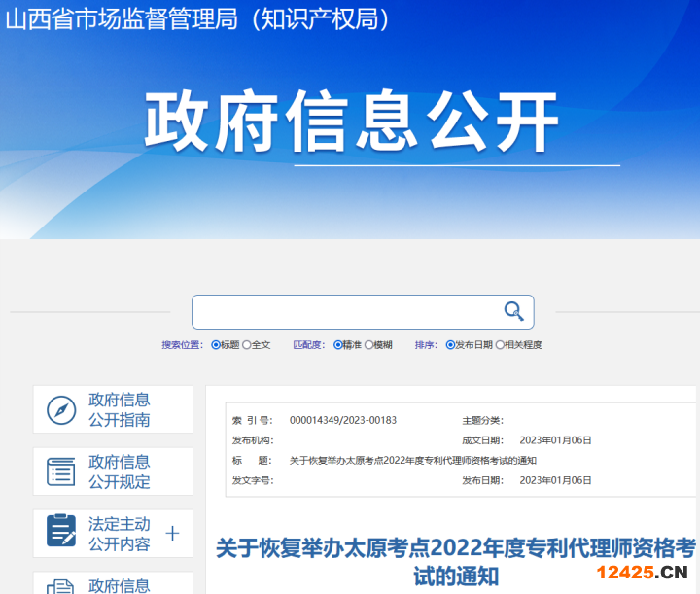This screenshot has height=594, width=700.
Task: Sort results by 发布日期
Action: tap(451, 345)
